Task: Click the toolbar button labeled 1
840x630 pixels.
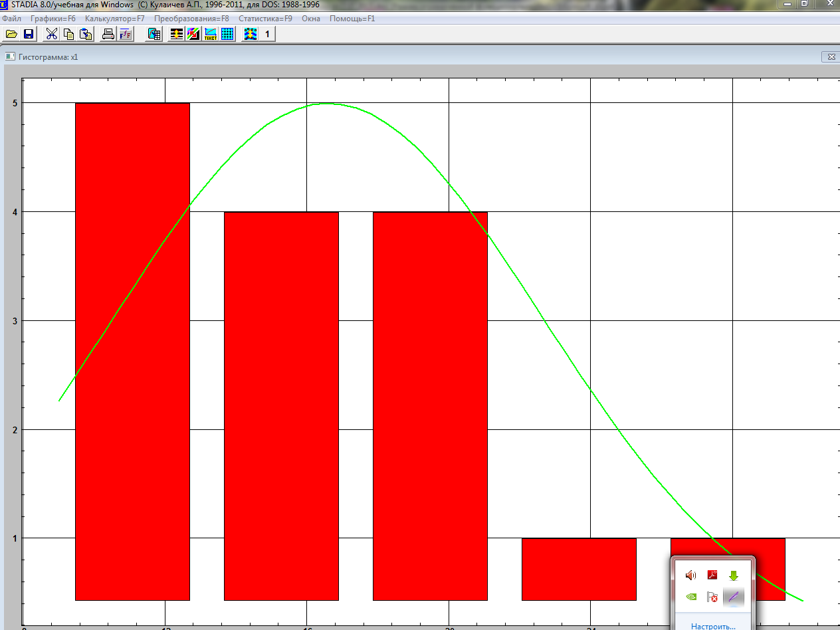Action: 267,34
